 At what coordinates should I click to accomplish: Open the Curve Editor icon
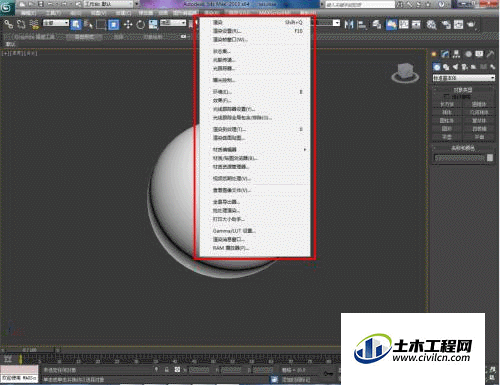pos(404,24)
